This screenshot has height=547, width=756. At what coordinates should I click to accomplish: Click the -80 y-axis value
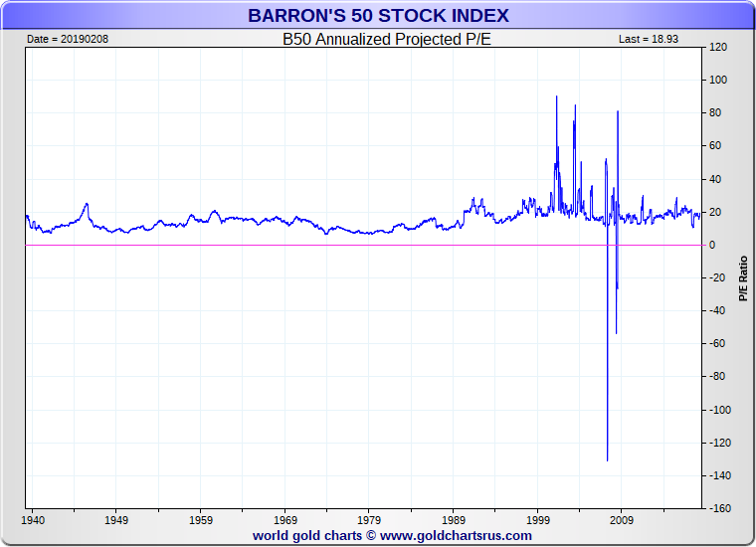[x=717, y=376]
